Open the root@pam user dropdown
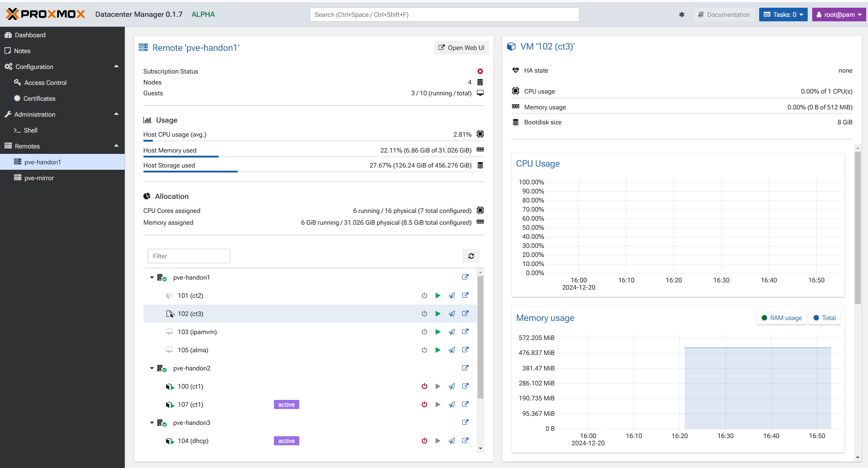 click(x=839, y=15)
